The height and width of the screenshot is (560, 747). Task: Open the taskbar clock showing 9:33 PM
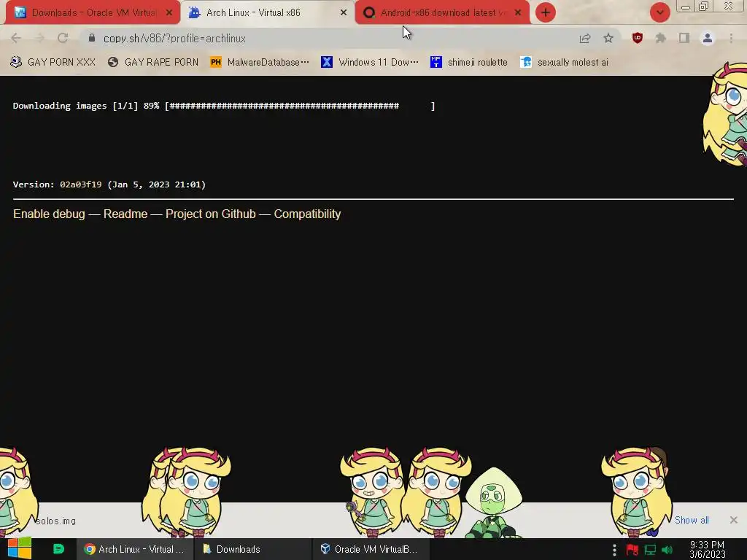[708, 550]
